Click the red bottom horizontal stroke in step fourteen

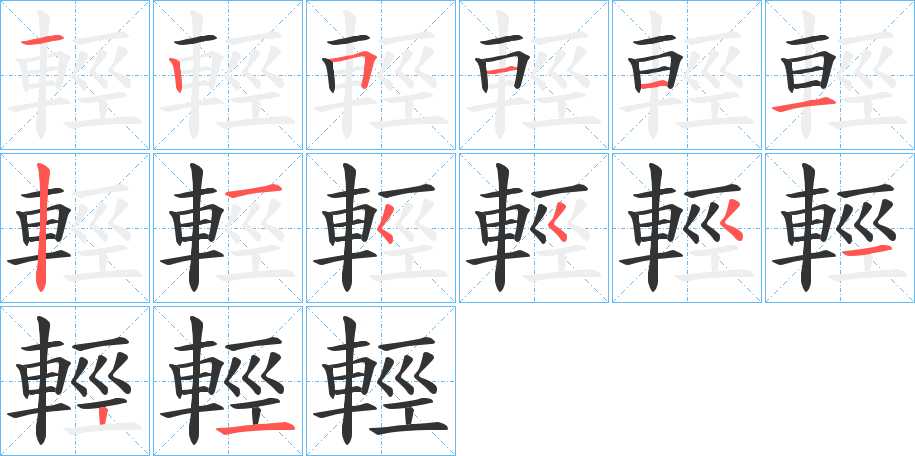[x=255, y=429]
